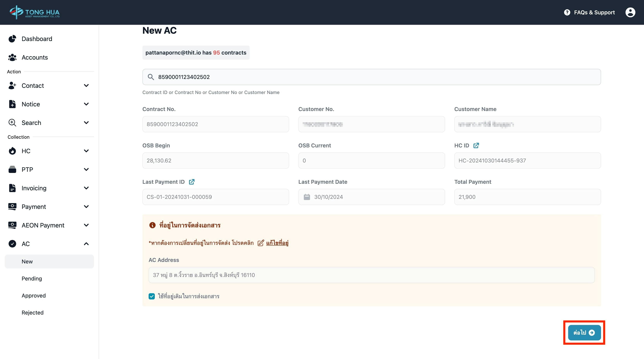The image size is (644, 359).
Task: Click the FAQs question mark icon
Action: pos(567,12)
